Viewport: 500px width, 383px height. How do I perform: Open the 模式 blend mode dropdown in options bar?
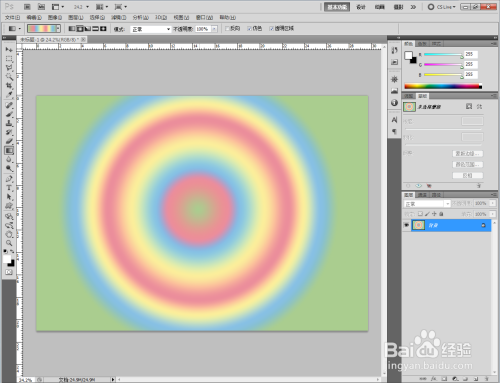(150, 29)
